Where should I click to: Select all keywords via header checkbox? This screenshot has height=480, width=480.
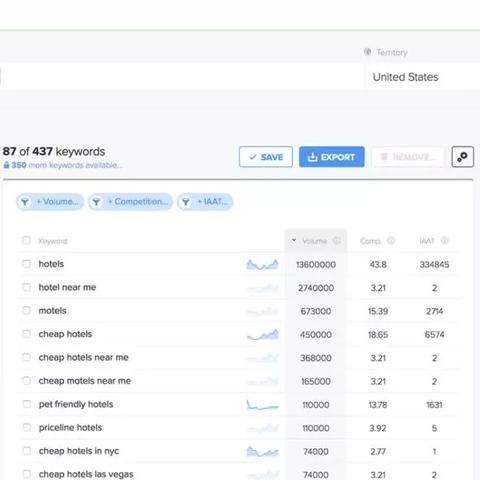point(26,240)
